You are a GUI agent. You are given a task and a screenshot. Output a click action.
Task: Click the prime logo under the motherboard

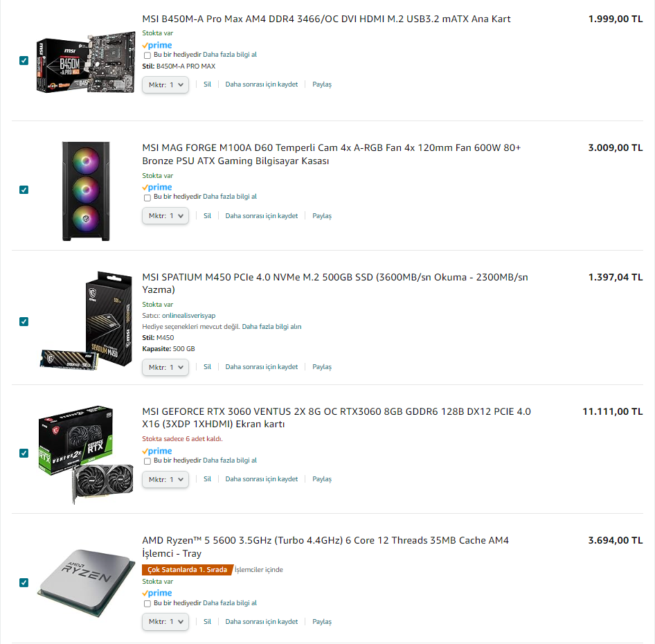tap(157, 45)
